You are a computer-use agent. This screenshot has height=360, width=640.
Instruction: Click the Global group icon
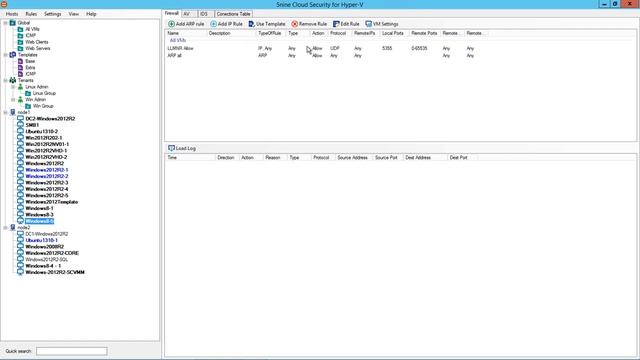(13, 23)
